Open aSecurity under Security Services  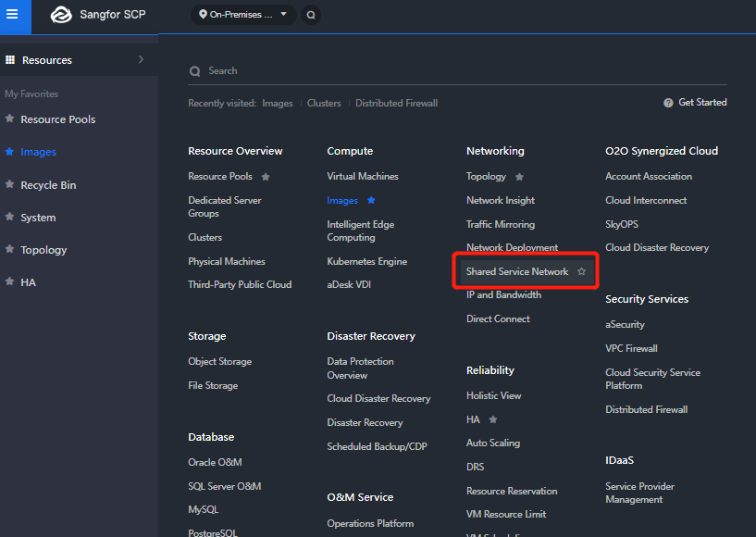(x=625, y=325)
